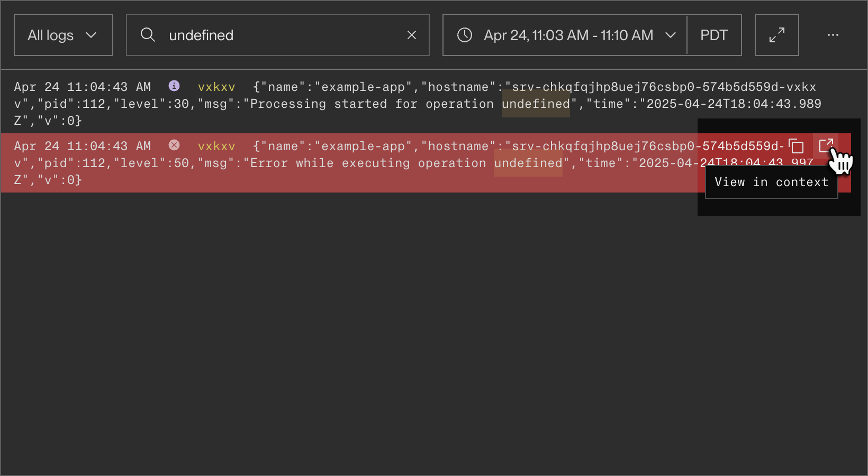Click the highlighted undefined match in error log
868x476 pixels.
(527, 163)
